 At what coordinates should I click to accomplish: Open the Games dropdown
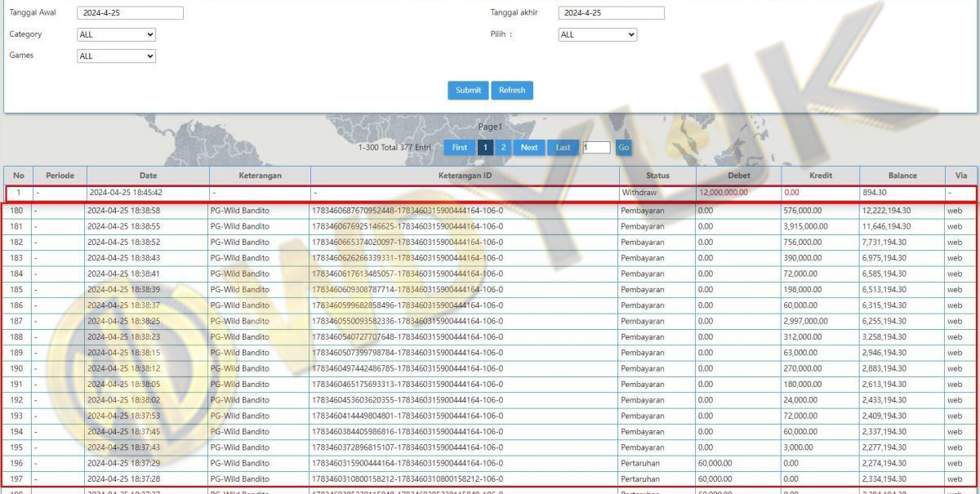116,56
